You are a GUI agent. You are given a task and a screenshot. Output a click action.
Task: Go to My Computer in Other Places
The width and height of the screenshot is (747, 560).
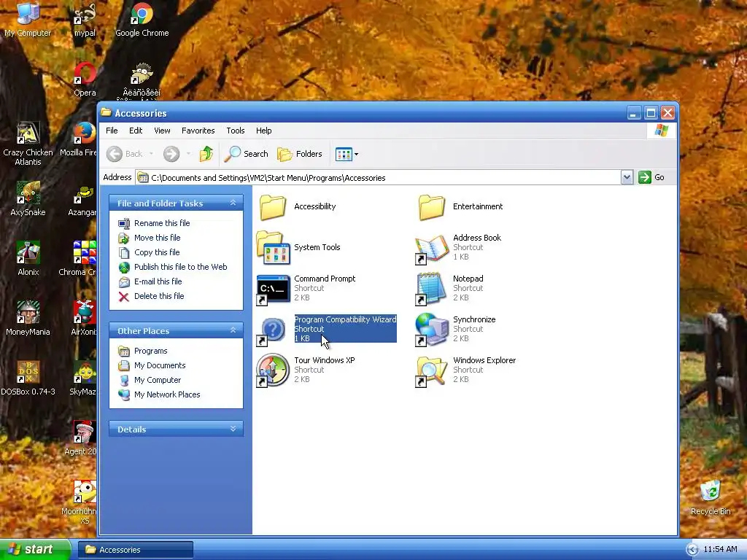[x=150, y=380]
